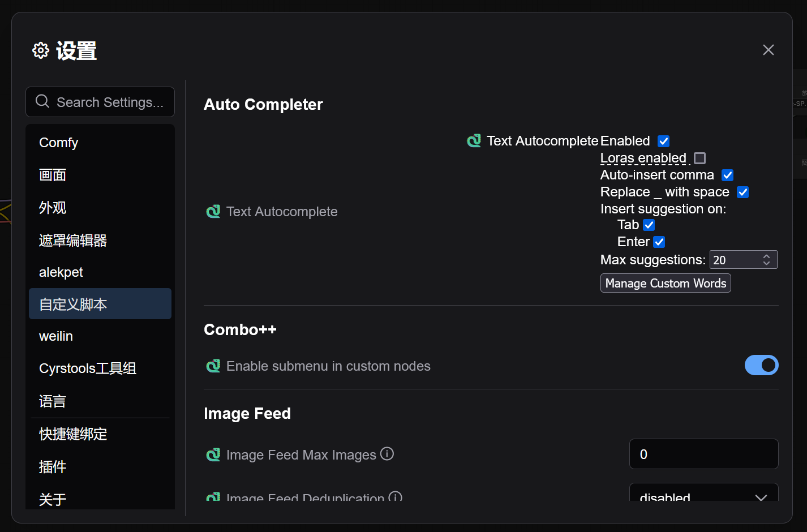Image resolution: width=807 pixels, height=532 pixels.
Task: Click the Loras enabled underlined label
Action: click(643, 158)
